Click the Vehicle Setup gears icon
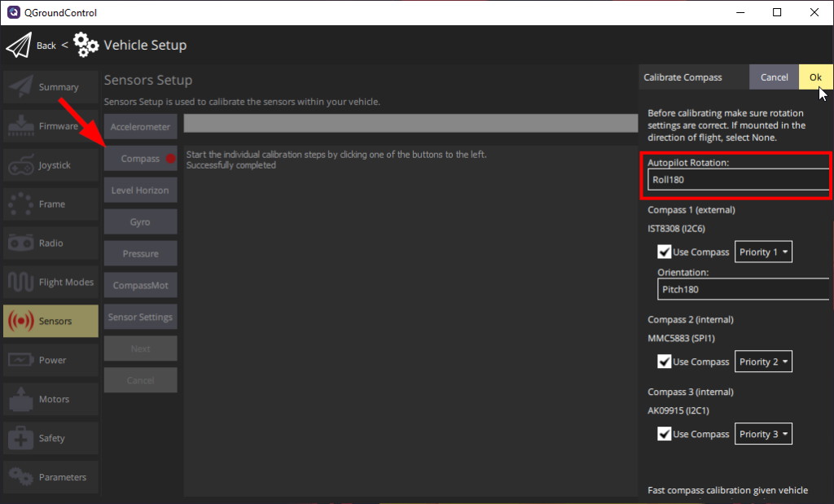This screenshot has height=504, width=834. coord(86,46)
